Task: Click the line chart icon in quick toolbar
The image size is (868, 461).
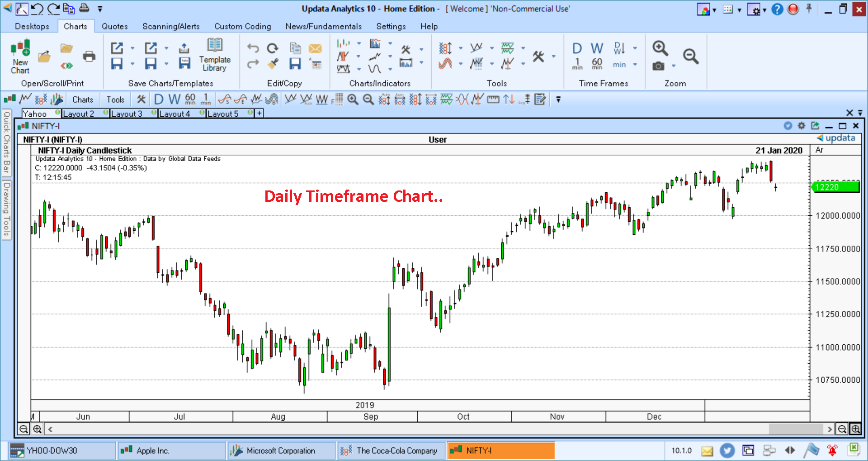Action: (25, 99)
